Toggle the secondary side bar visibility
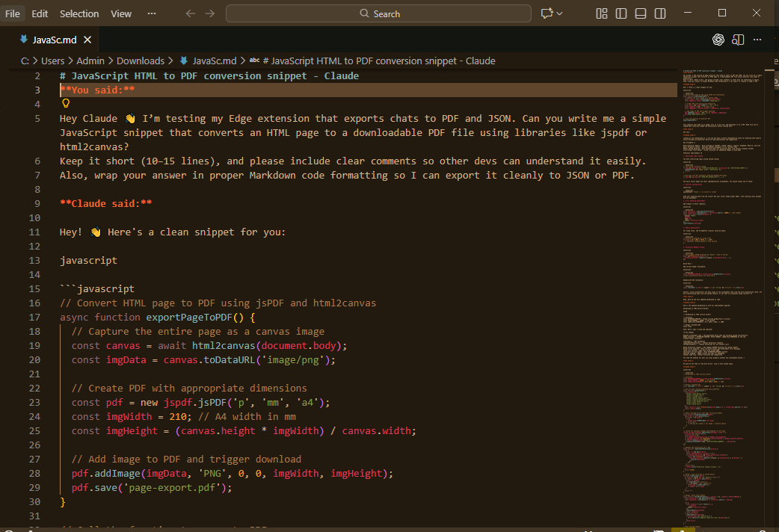 (x=660, y=13)
